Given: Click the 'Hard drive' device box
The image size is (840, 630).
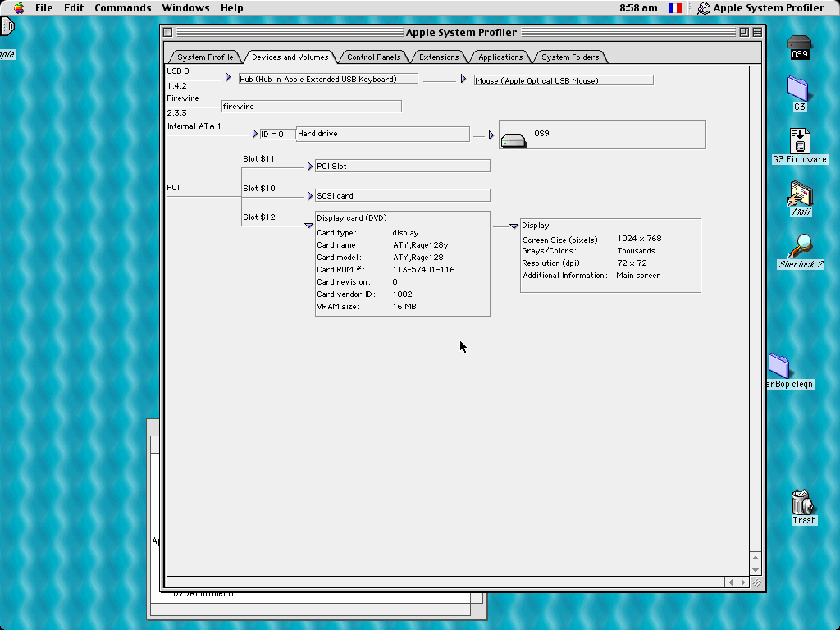Looking at the screenshot, I should (382, 134).
